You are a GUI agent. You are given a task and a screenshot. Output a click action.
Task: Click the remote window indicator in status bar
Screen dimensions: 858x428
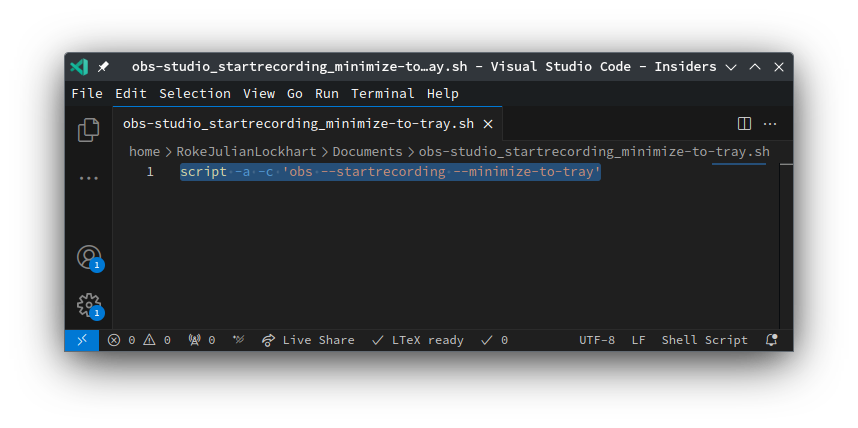click(82, 340)
